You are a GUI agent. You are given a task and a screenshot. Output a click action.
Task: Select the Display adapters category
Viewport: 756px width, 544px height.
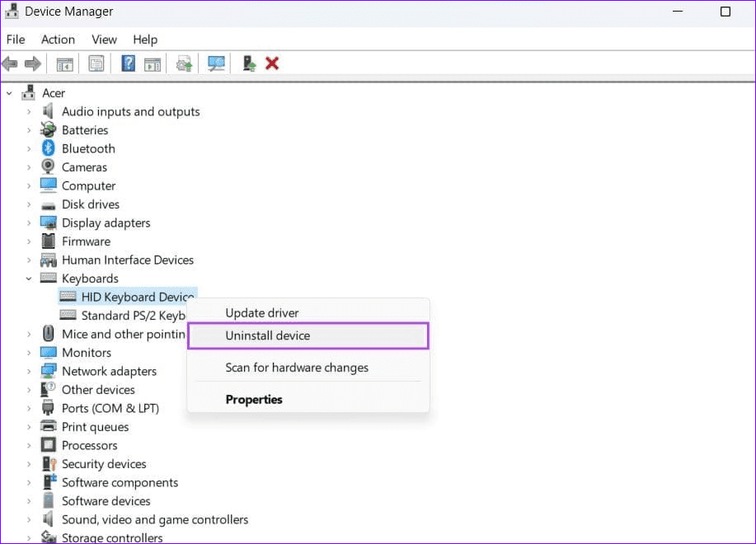[x=106, y=223]
